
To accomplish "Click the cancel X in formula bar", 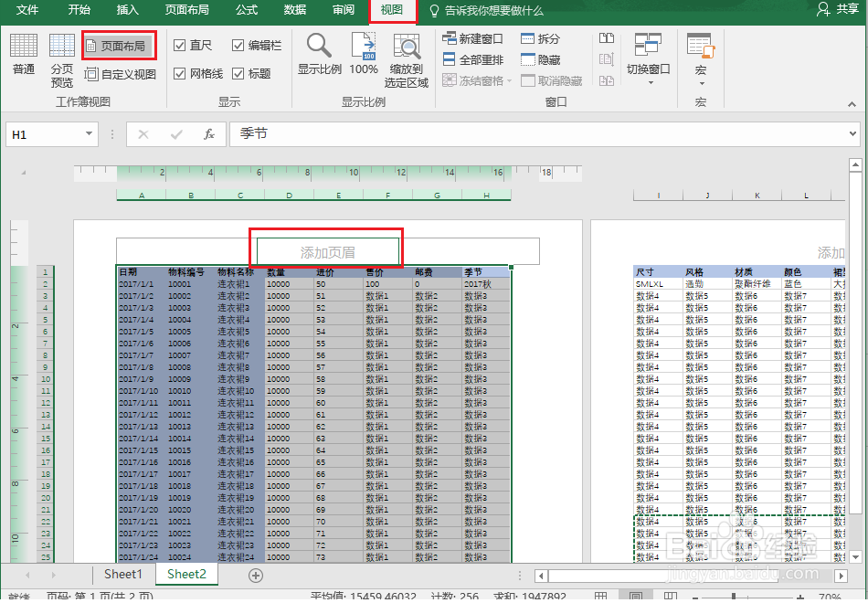I will [x=143, y=134].
